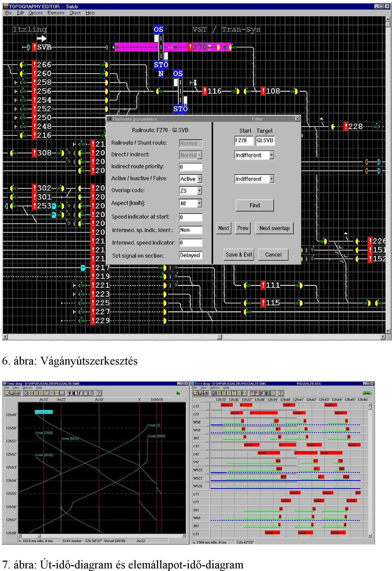
Task: Click the Start field containing F270
Action: [x=244, y=141]
